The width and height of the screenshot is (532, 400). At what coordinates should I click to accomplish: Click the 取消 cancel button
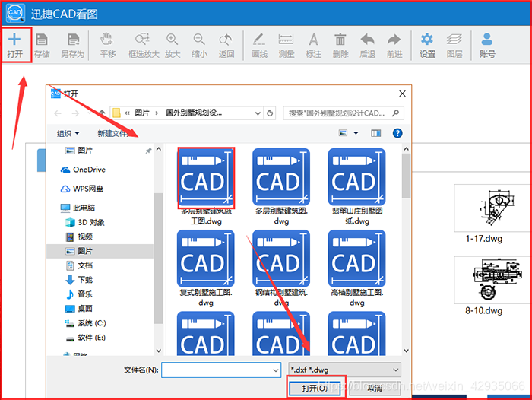(375, 388)
